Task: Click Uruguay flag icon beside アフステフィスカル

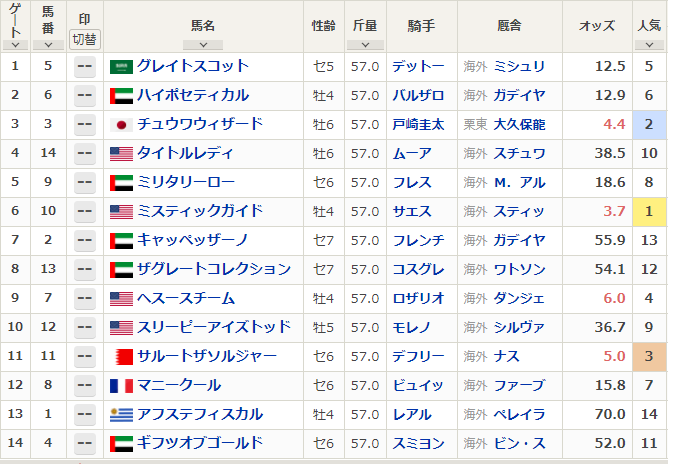Action: (121, 415)
